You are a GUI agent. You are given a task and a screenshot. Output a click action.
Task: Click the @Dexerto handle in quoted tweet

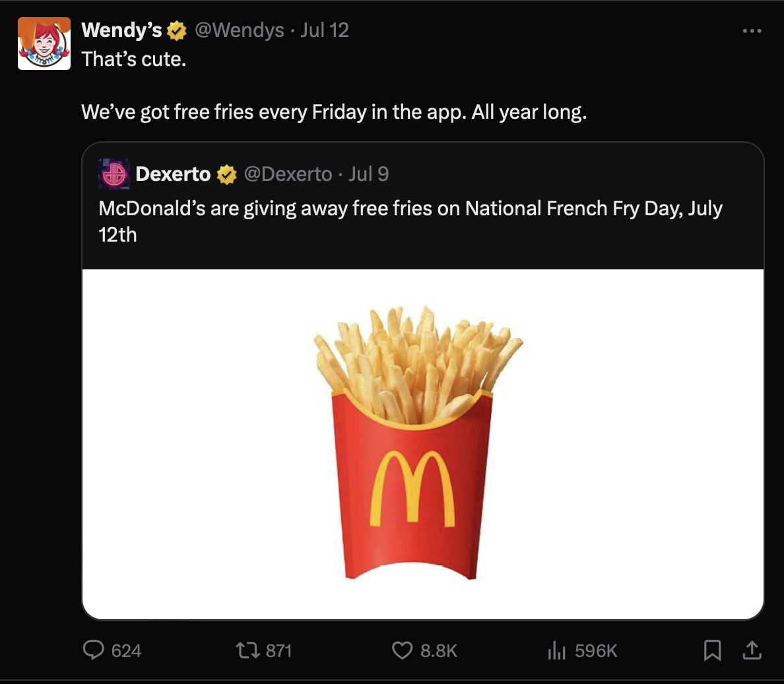pyautogui.click(x=288, y=174)
